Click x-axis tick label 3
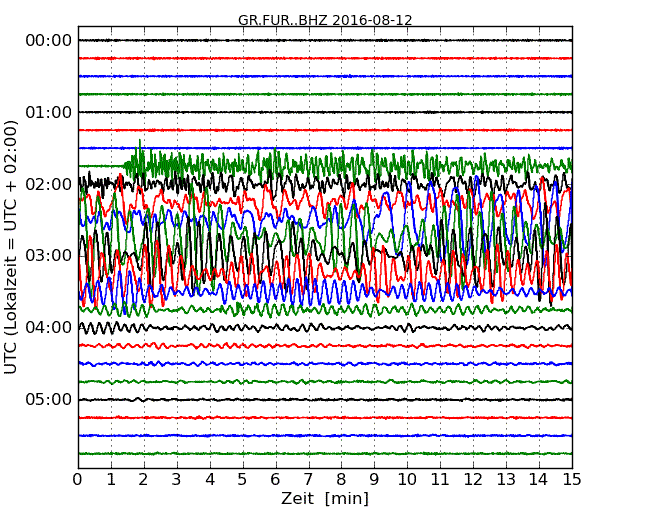650x520 pixels. (x=177, y=479)
